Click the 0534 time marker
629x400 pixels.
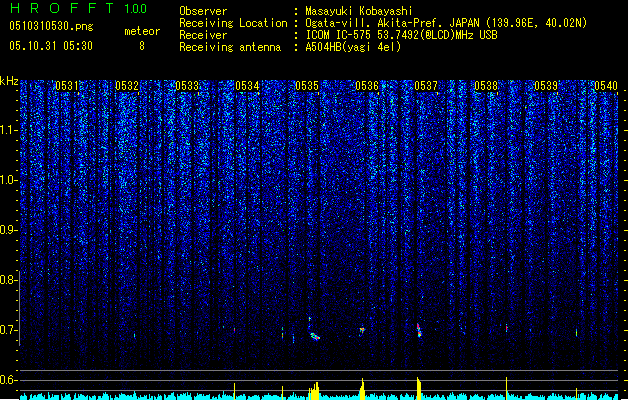point(247,86)
